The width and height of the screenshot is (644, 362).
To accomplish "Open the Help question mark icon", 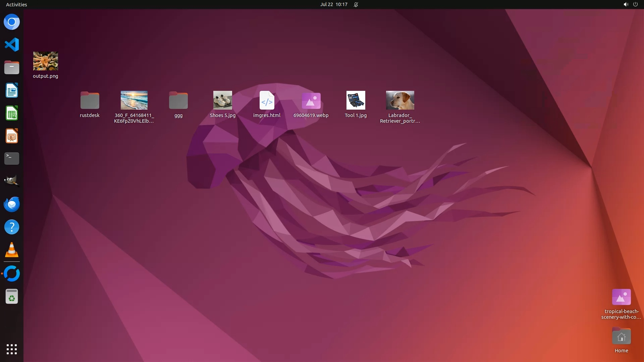I will pyautogui.click(x=12, y=227).
